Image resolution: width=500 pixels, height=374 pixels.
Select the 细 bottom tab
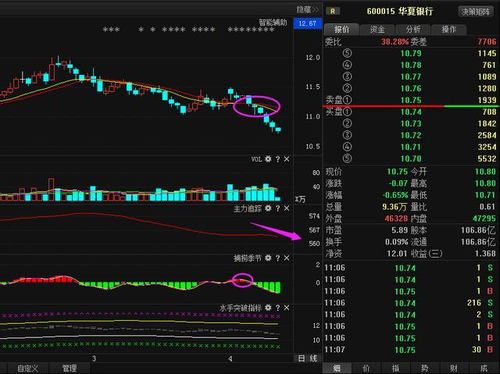pyautogui.click(x=337, y=368)
